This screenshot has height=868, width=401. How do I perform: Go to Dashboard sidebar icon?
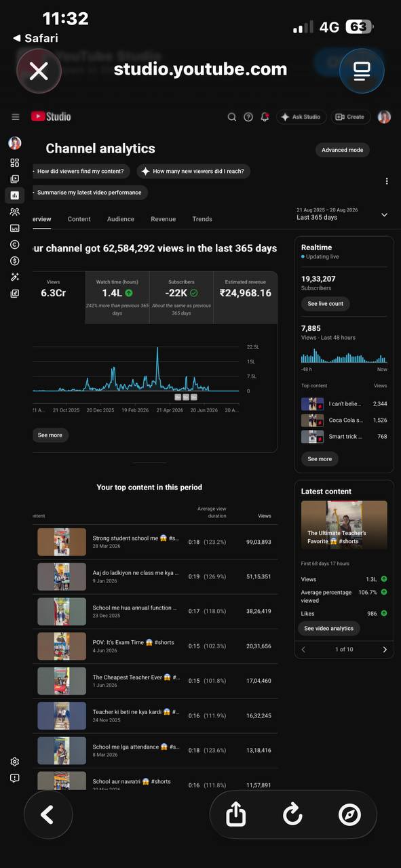coord(15,163)
